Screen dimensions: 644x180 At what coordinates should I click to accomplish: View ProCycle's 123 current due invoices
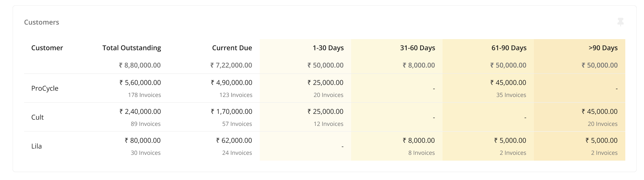point(236,95)
